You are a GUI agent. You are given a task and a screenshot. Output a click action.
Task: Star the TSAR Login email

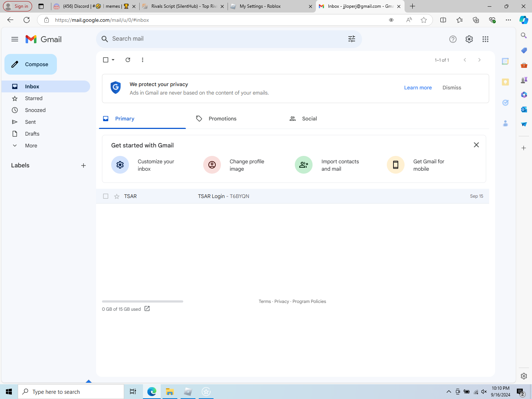pos(117,196)
